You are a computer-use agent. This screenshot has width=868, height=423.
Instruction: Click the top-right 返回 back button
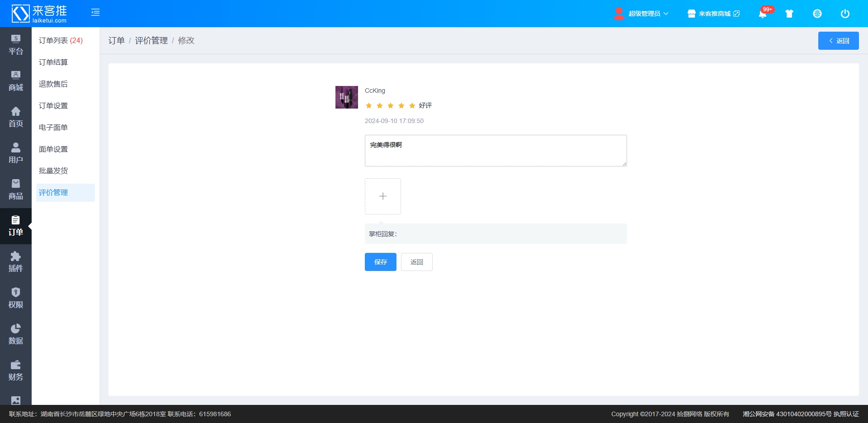pyautogui.click(x=838, y=41)
